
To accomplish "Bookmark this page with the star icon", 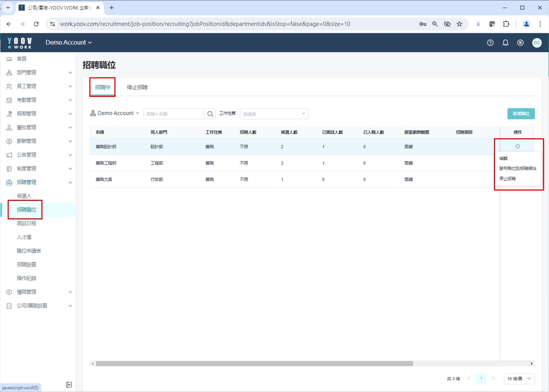I will point(460,24).
